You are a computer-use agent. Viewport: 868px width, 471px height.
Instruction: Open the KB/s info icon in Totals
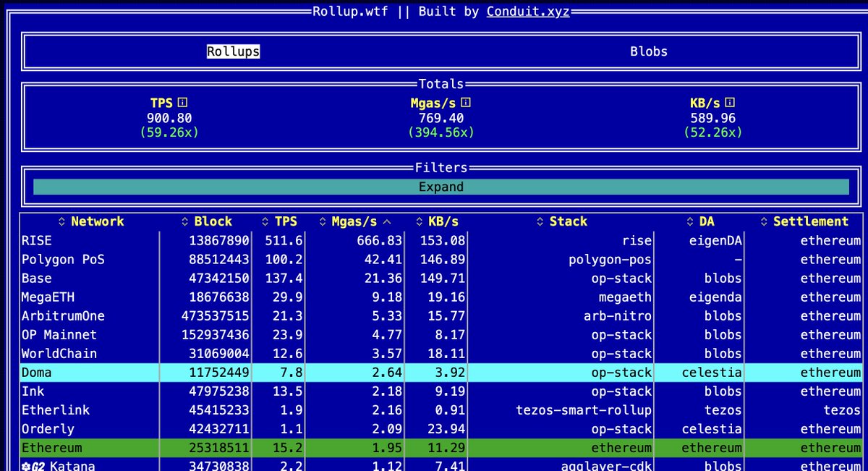731,103
